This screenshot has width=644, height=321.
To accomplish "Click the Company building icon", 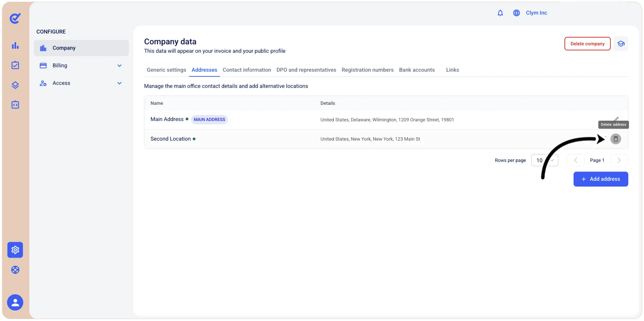I will click(x=43, y=48).
